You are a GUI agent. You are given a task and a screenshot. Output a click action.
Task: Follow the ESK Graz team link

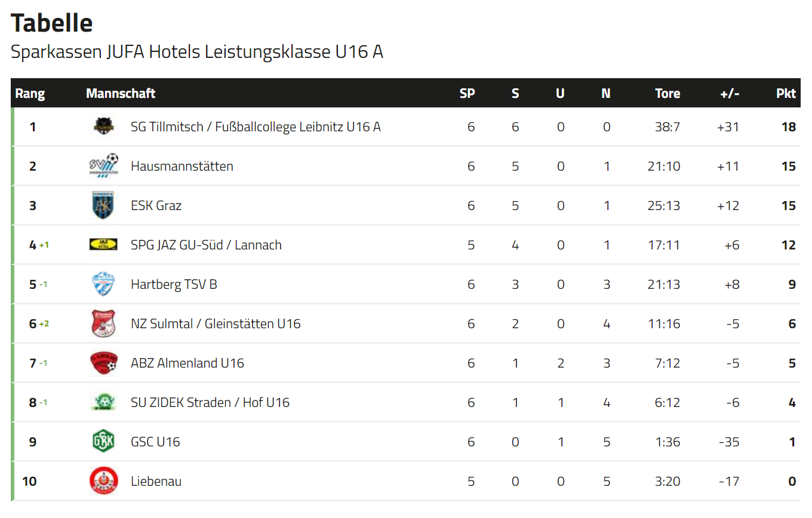point(156,205)
